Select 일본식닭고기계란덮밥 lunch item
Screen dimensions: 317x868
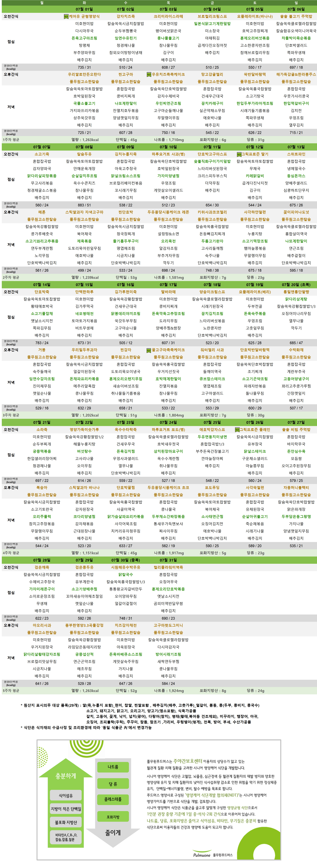212,24
